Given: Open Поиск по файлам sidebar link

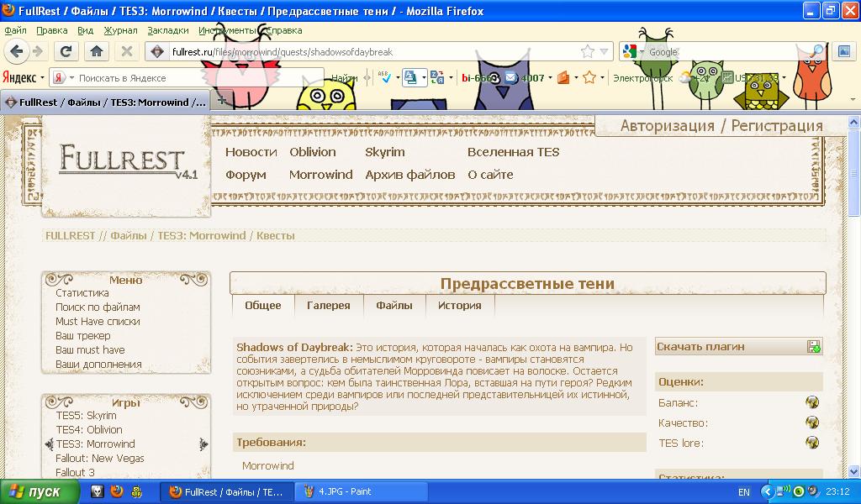Looking at the screenshot, I should pos(98,307).
